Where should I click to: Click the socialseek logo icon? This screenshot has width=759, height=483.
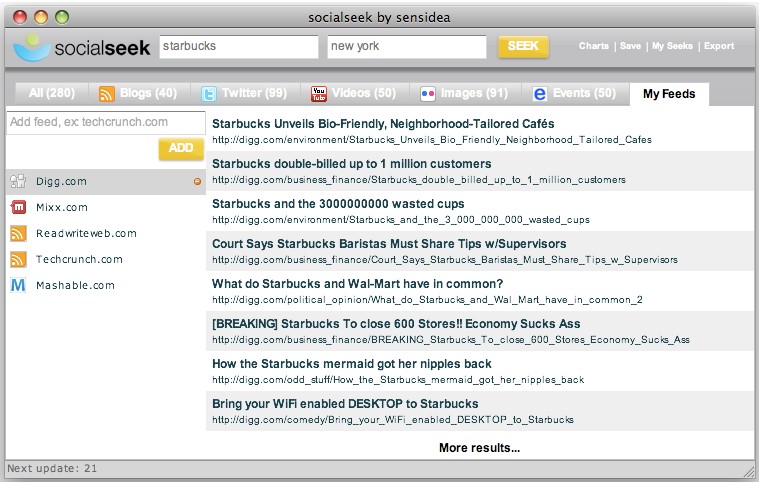point(32,47)
